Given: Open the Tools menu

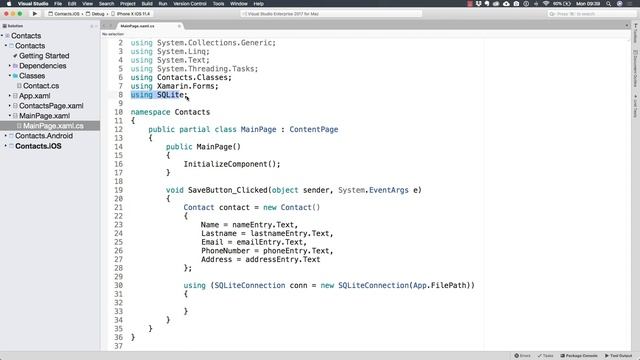Looking at the screenshot, I should tap(218, 4).
